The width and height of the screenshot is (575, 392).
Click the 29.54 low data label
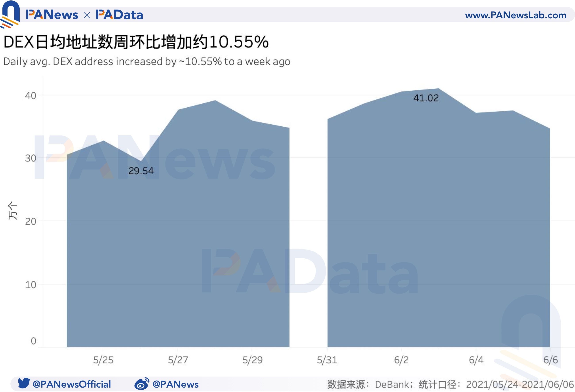pos(141,171)
